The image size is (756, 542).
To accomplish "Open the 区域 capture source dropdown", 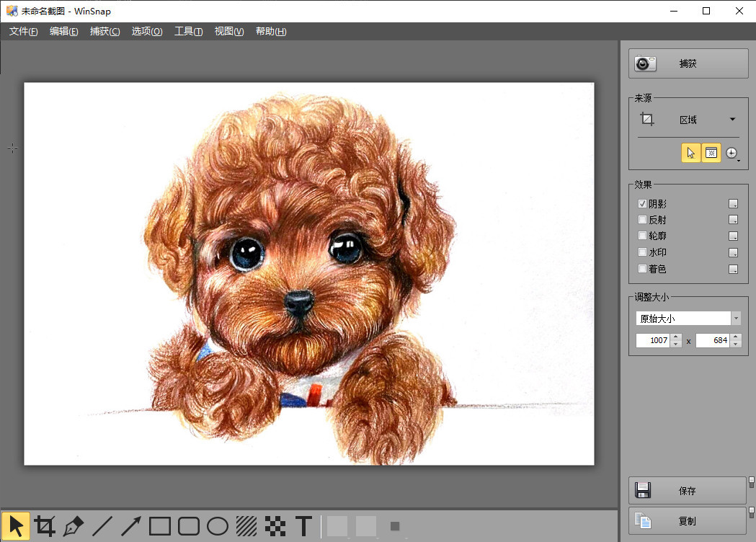I will coord(732,120).
